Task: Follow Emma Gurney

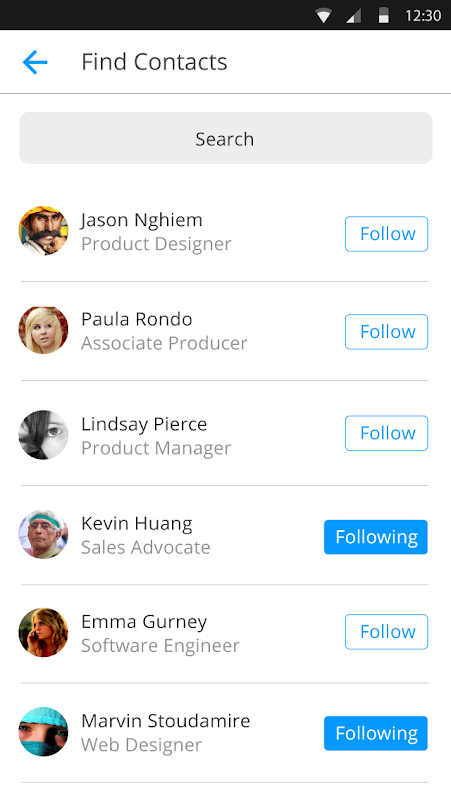Action: (386, 632)
